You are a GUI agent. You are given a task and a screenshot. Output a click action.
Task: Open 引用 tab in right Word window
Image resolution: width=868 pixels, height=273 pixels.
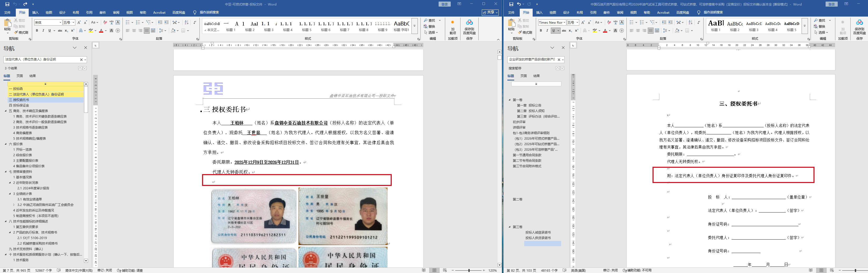point(593,12)
